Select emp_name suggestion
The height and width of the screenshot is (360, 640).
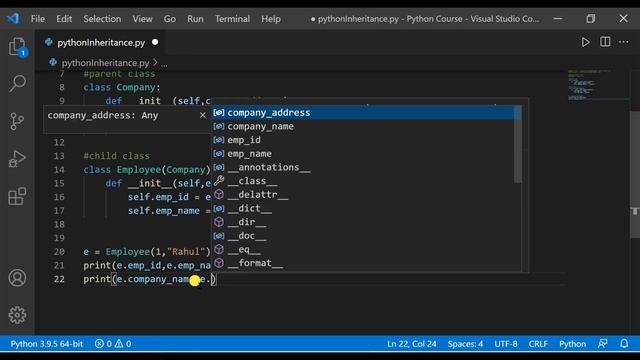click(x=363, y=154)
